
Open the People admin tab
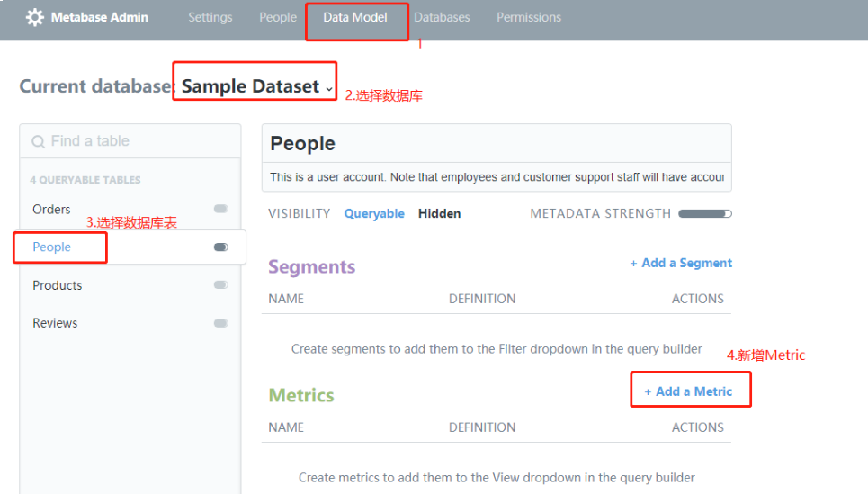pyautogui.click(x=277, y=17)
